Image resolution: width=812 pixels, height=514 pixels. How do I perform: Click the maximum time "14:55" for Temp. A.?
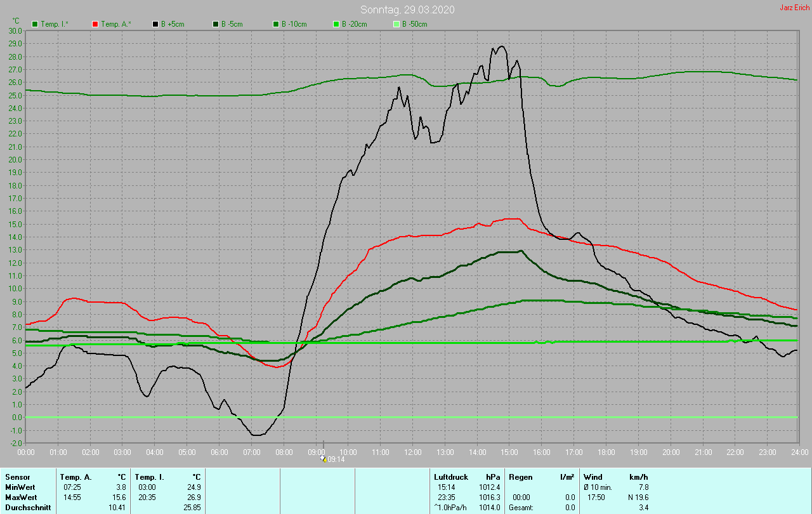tap(72, 498)
